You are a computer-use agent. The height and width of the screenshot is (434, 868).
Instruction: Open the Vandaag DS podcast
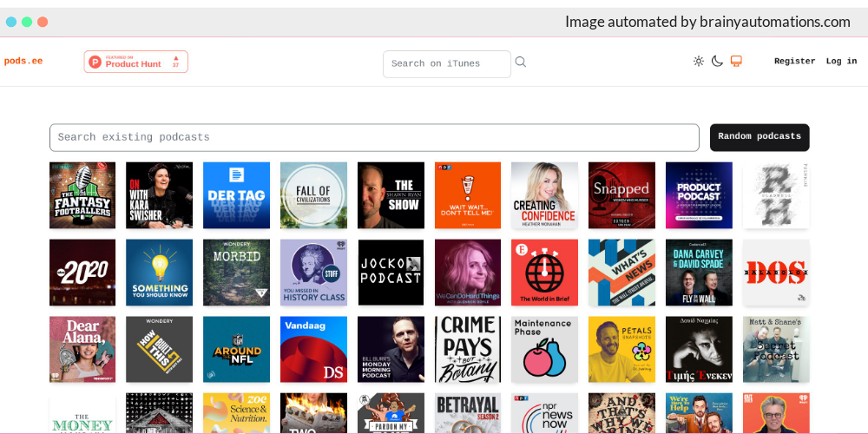point(314,349)
